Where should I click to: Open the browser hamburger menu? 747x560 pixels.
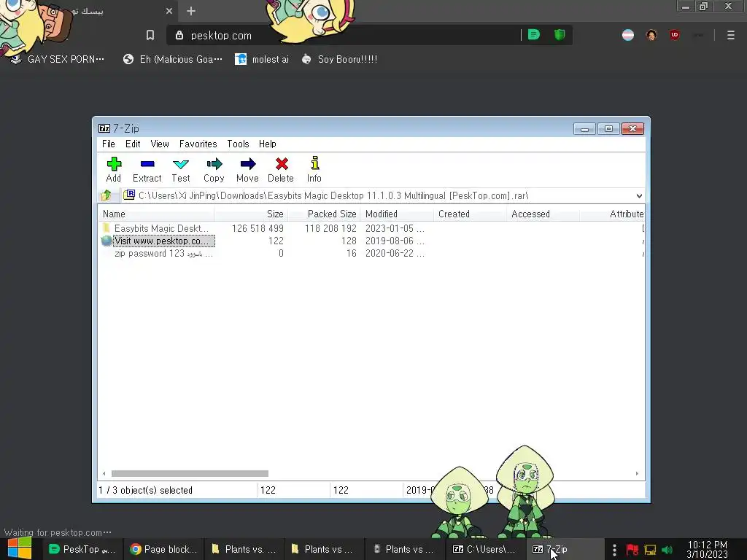click(x=731, y=35)
